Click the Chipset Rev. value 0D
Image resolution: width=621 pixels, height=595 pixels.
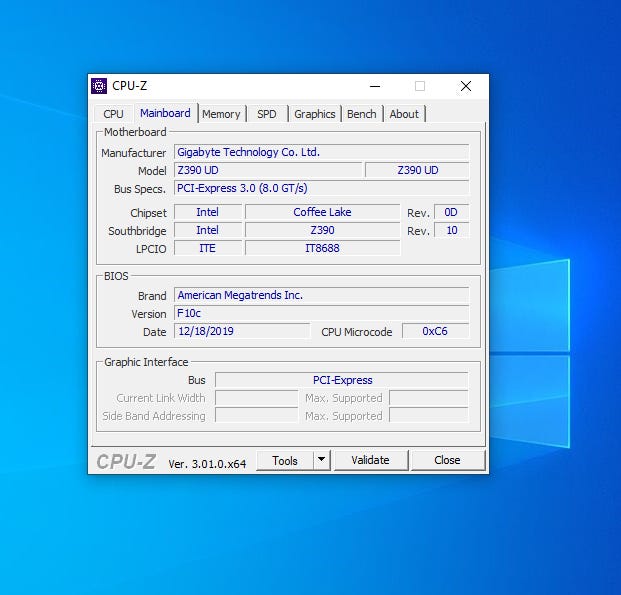(451, 212)
